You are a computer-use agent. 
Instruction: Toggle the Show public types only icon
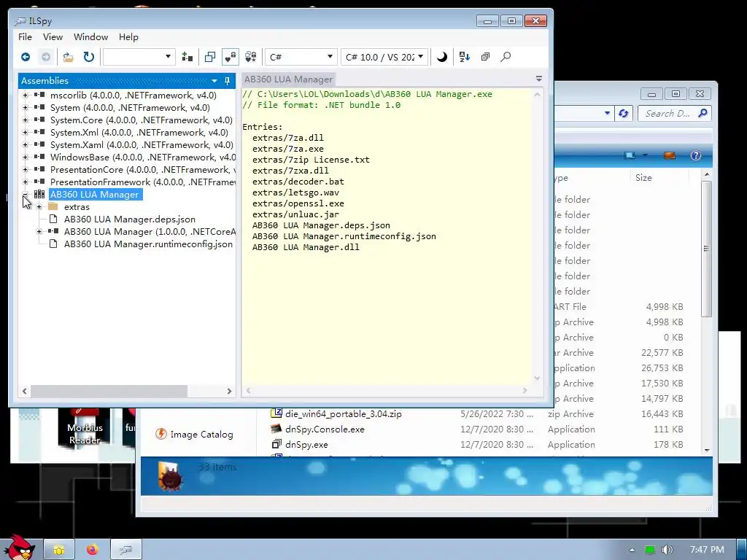point(210,57)
